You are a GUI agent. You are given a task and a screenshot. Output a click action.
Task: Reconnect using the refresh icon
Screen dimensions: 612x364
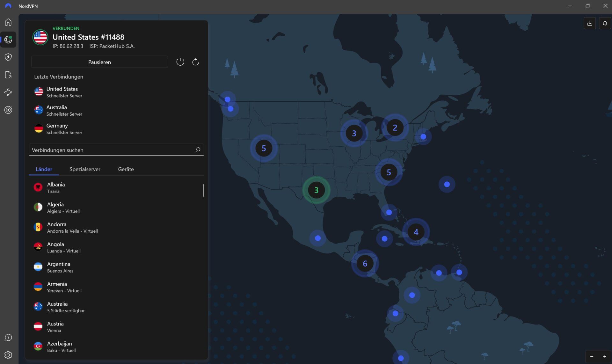pos(196,62)
